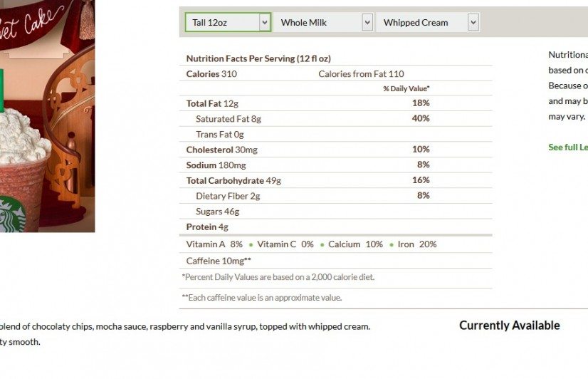Click the Frappuccino product image
588x379 pixels.
coord(47,116)
